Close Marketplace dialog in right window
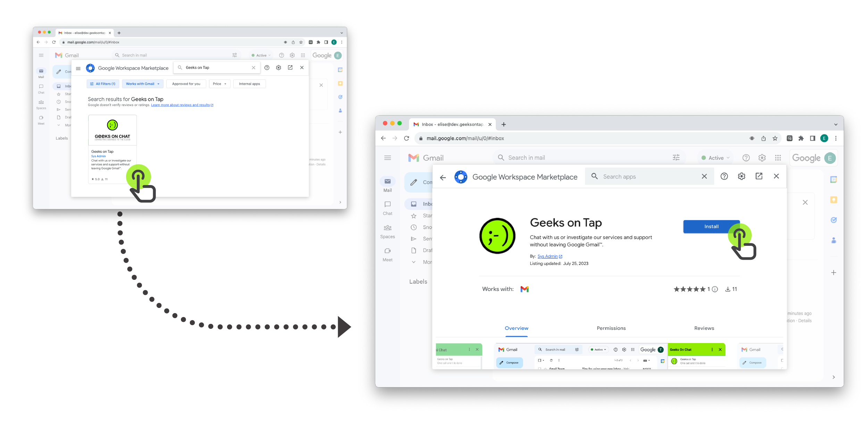 tap(776, 176)
